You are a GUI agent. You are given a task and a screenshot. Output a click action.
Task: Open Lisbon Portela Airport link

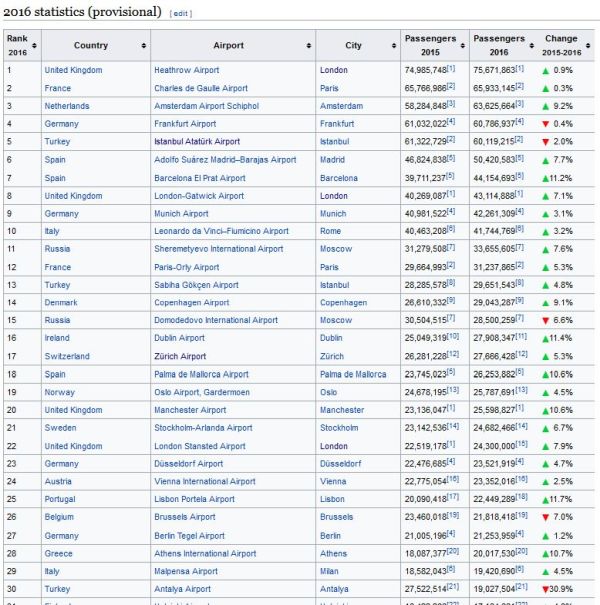pyautogui.click(x=194, y=499)
